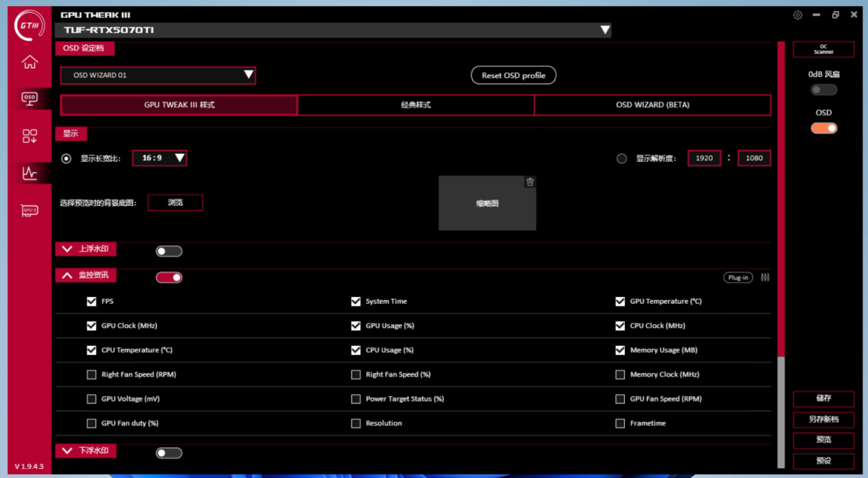Image resolution: width=868 pixels, height=478 pixels.
Task: Check the Frametime checkbox
Action: coord(620,423)
